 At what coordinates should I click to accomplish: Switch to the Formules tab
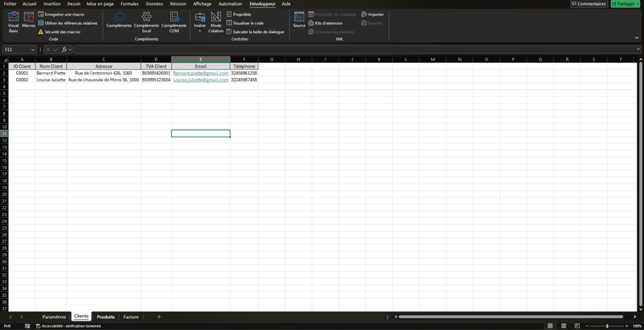tap(130, 3)
